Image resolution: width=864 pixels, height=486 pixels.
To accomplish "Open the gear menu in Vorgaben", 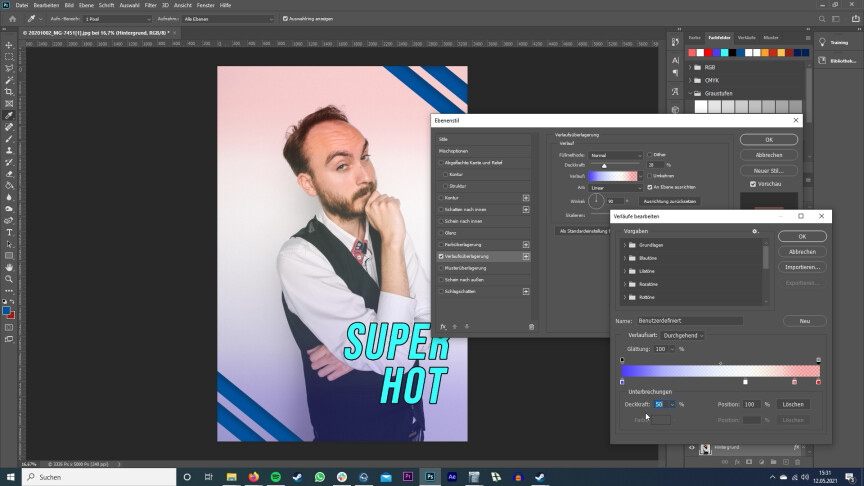I will [755, 231].
